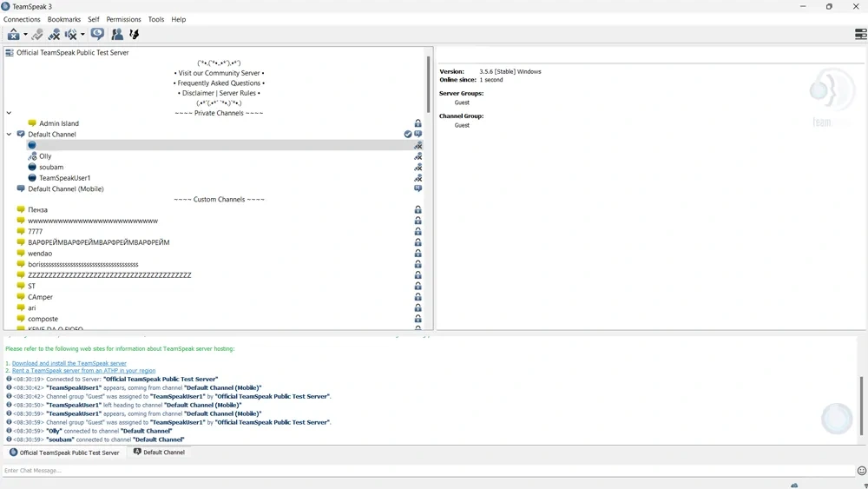Click channel tree vertical scrollbar

429,83
